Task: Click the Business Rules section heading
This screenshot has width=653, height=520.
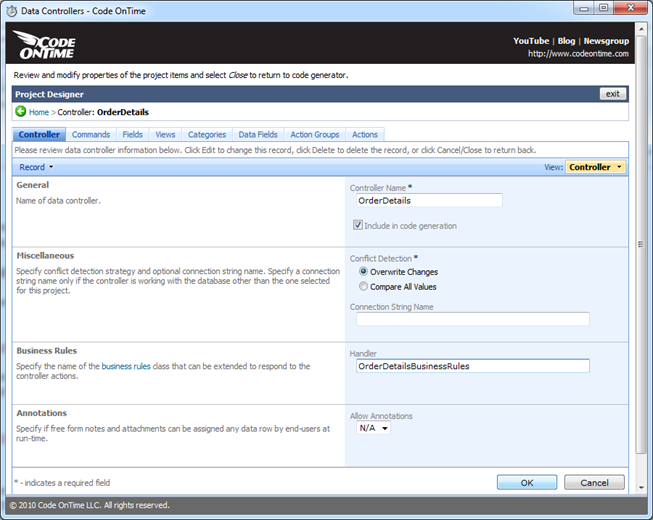Action: [x=47, y=351]
